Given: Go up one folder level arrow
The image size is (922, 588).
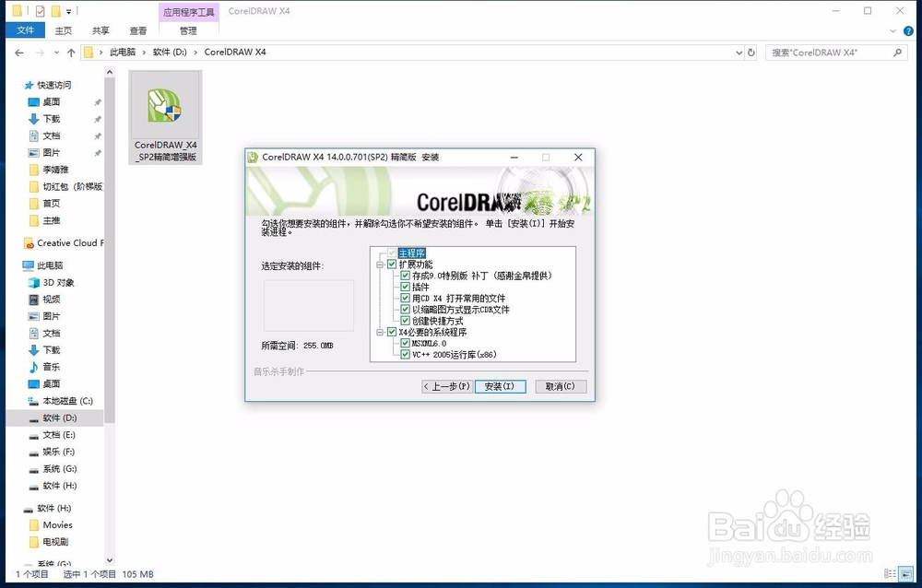Looking at the screenshot, I should tap(71, 53).
